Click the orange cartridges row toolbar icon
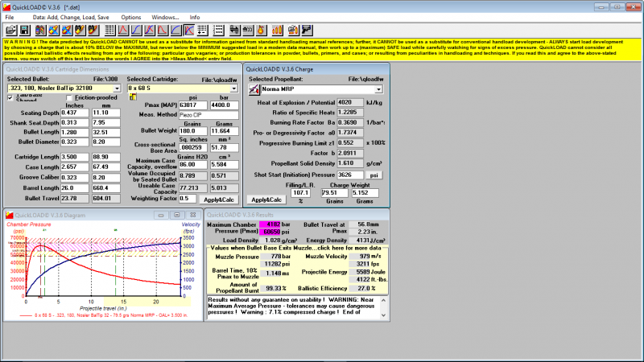This screenshot has width=644, height=362. [278, 30]
